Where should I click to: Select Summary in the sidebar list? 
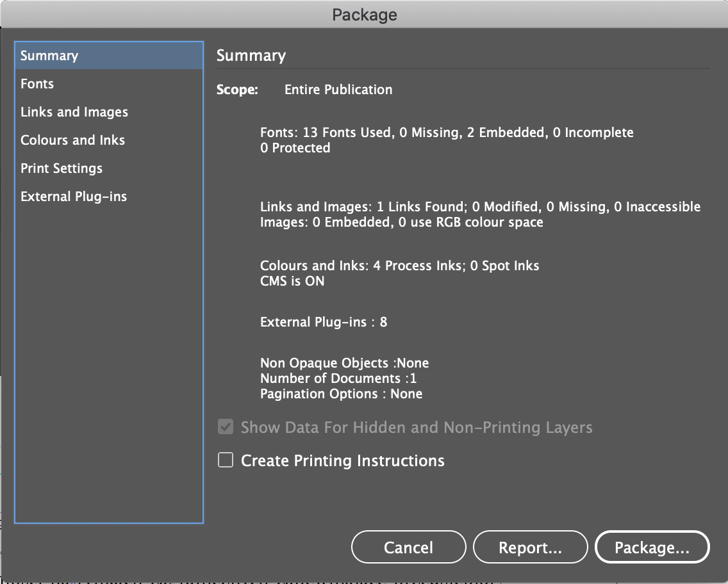[x=49, y=56]
